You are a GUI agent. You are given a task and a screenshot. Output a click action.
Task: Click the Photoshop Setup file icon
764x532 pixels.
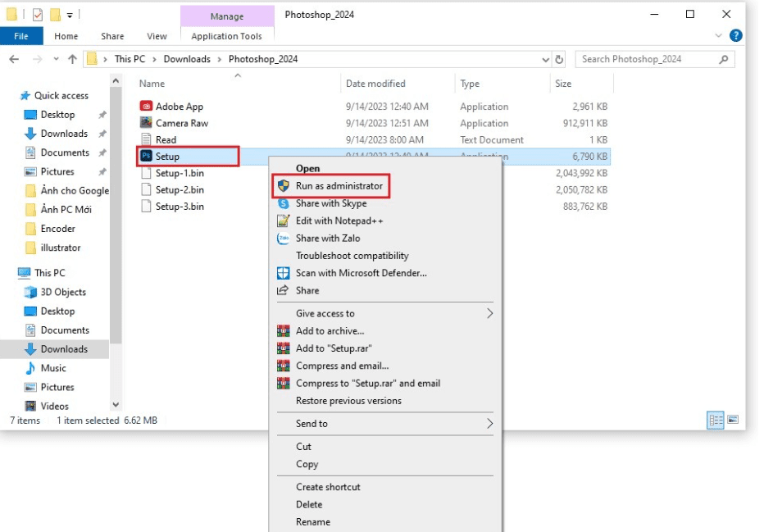click(x=146, y=157)
